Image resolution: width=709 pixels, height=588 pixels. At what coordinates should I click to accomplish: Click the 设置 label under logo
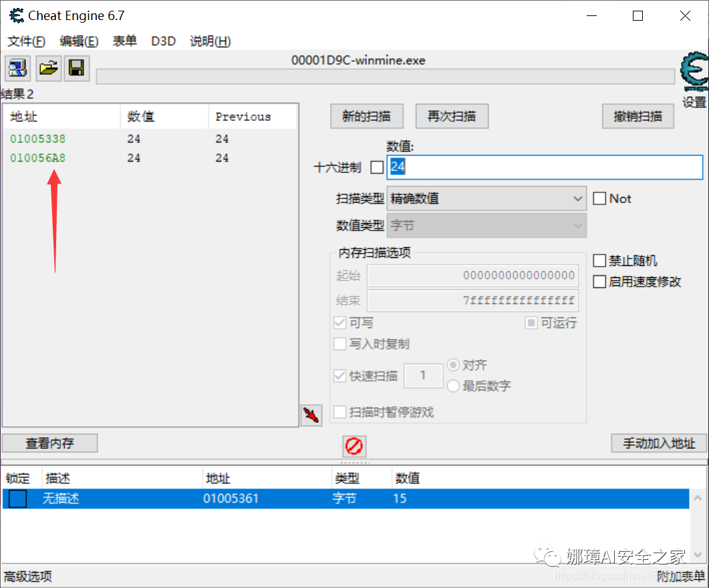click(694, 102)
